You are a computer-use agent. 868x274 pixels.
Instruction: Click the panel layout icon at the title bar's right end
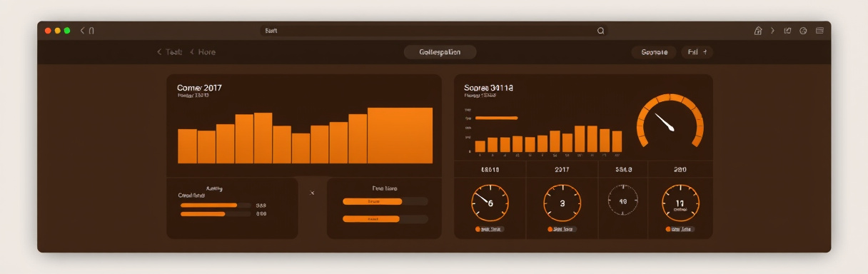[x=819, y=31]
